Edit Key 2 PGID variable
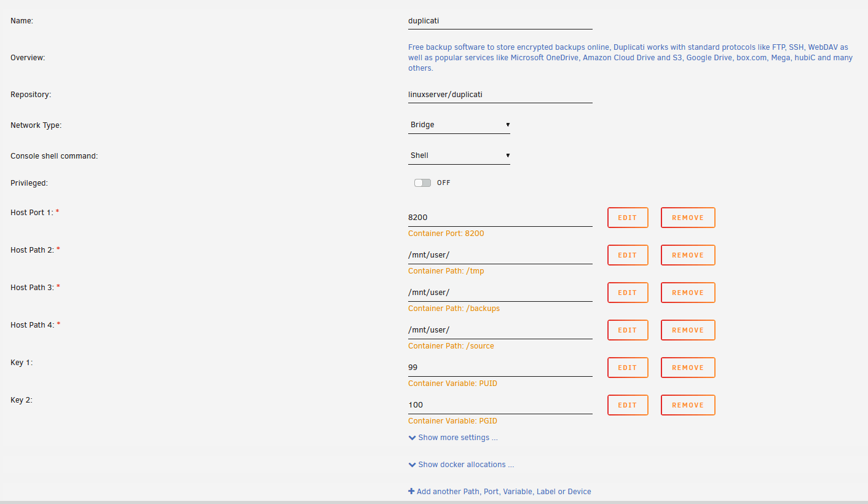 click(x=628, y=405)
